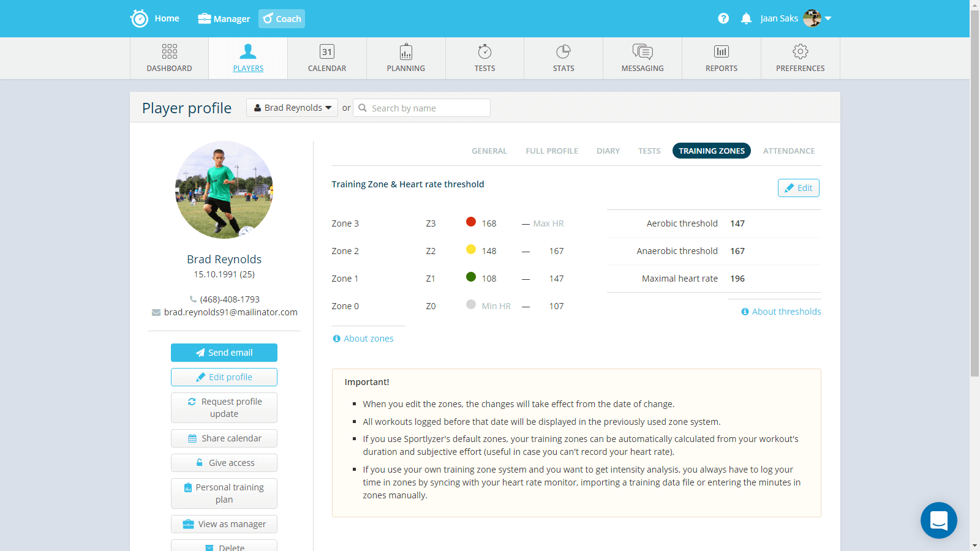Click the help question mark icon
Screen dimensions: 980x551
[723, 18]
